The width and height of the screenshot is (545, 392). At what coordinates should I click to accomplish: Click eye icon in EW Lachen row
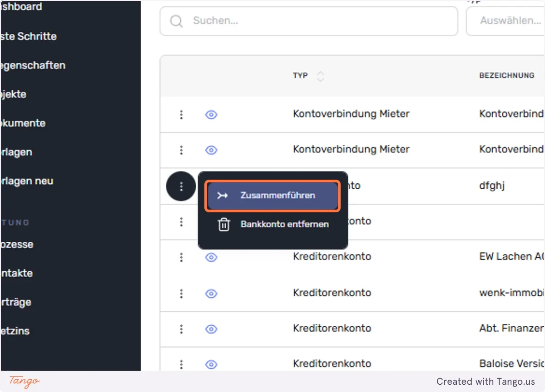(x=211, y=257)
